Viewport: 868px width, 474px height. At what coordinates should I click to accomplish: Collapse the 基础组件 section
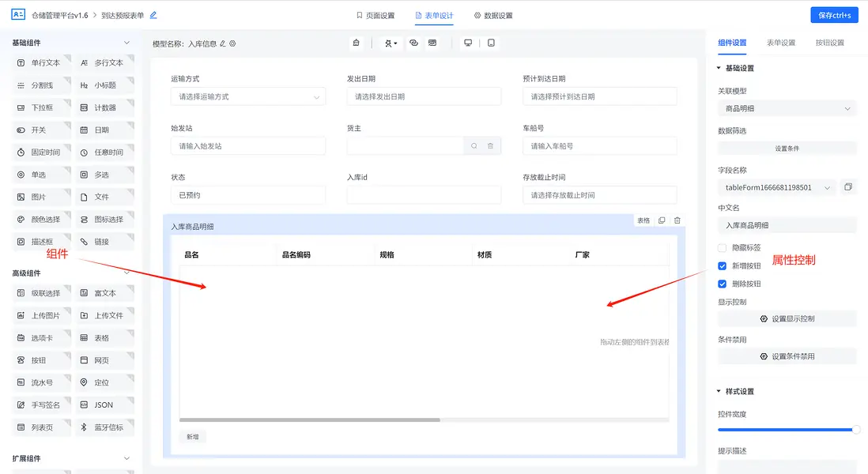click(x=126, y=43)
